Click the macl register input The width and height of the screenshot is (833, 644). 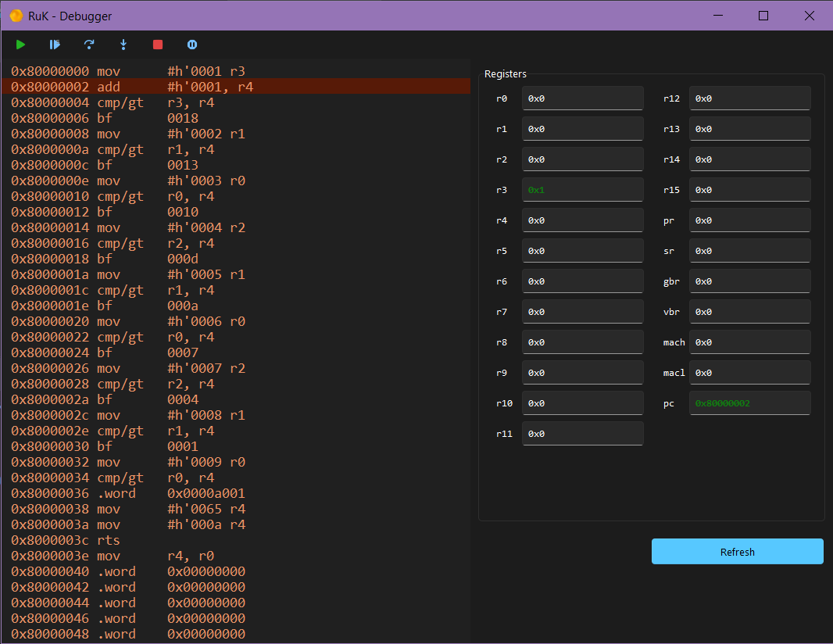(x=749, y=373)
